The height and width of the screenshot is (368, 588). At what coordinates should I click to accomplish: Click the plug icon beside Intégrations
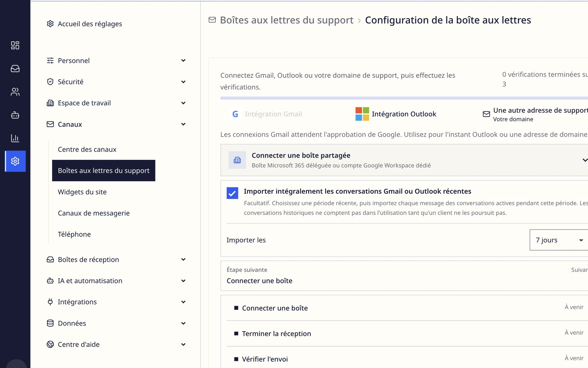[x=50, y=302]
